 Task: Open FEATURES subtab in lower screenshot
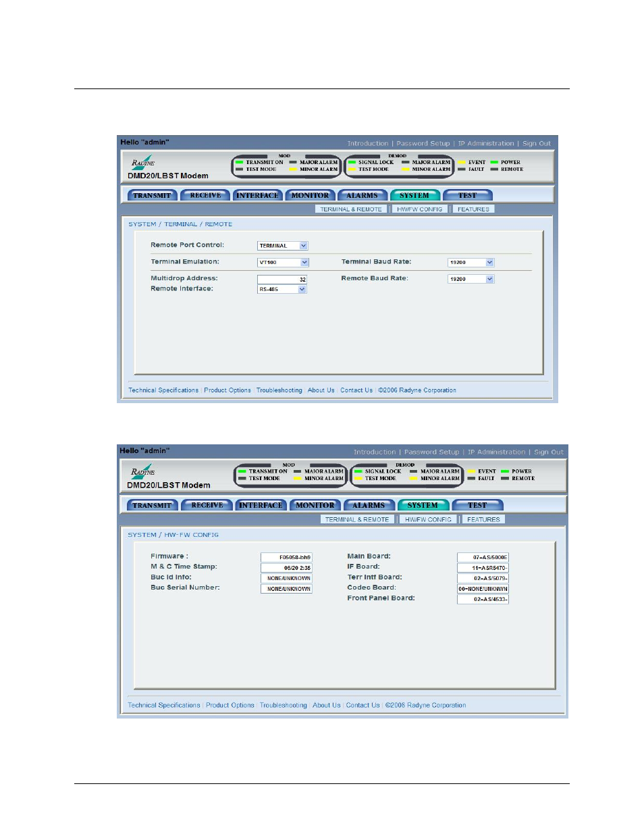pos(483,519)
